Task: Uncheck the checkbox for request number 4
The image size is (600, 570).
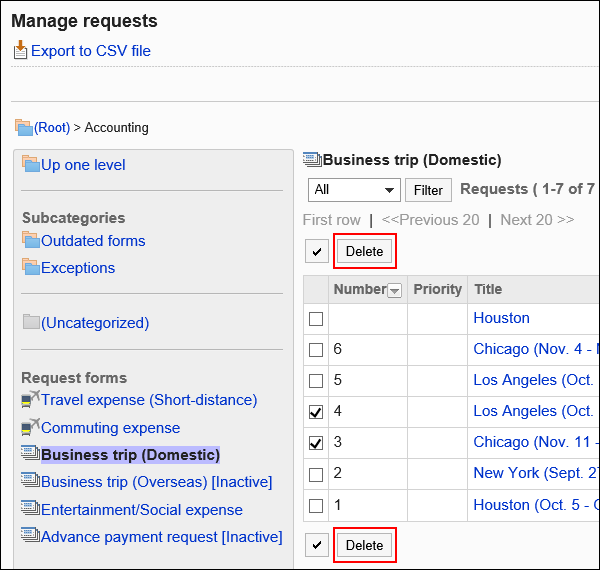Action: point(316,412)
